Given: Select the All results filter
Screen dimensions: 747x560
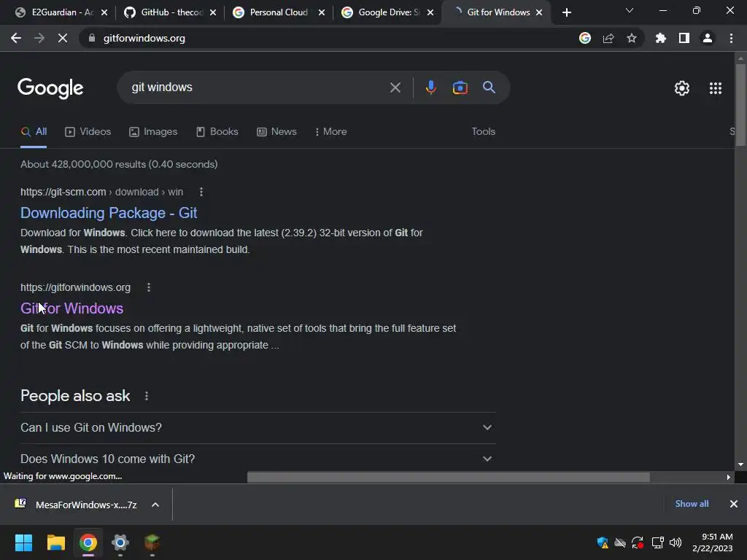Looking at the screenshot, I should pos(34,132).
